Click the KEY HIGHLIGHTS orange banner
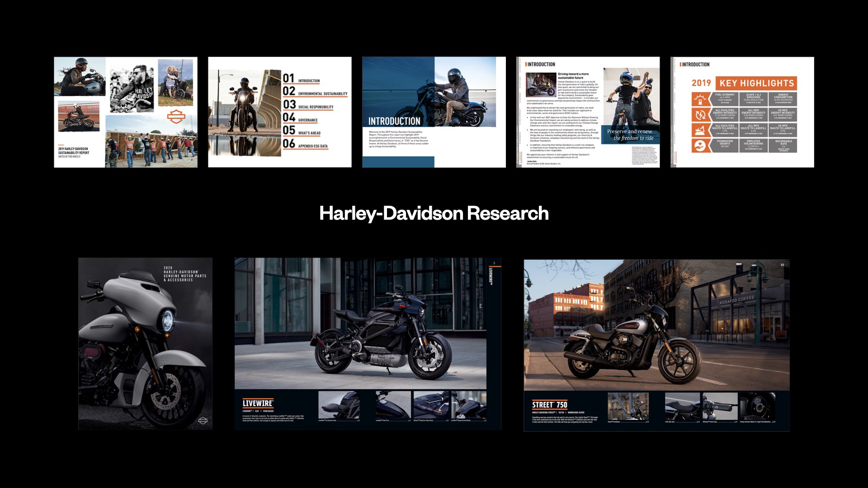Image resolution: width=868 pixels, height=488 pixels. 756,83
